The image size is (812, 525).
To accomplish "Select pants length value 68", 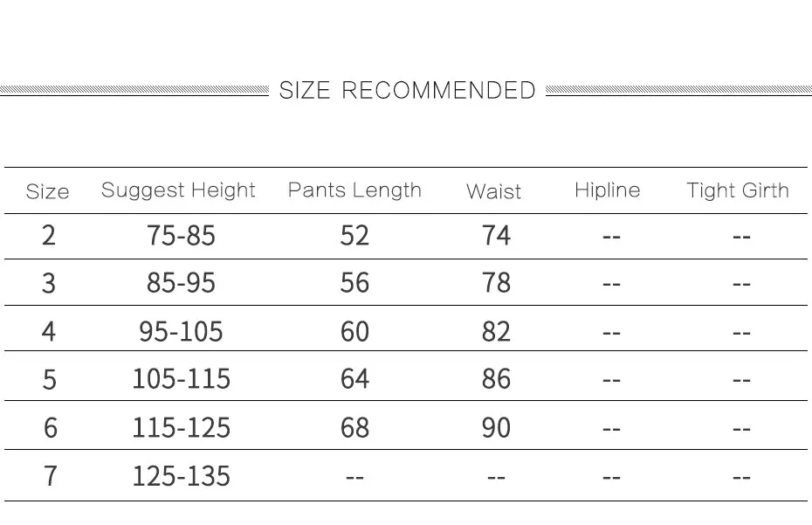I will pyautogui.click(x=354, y=428).
